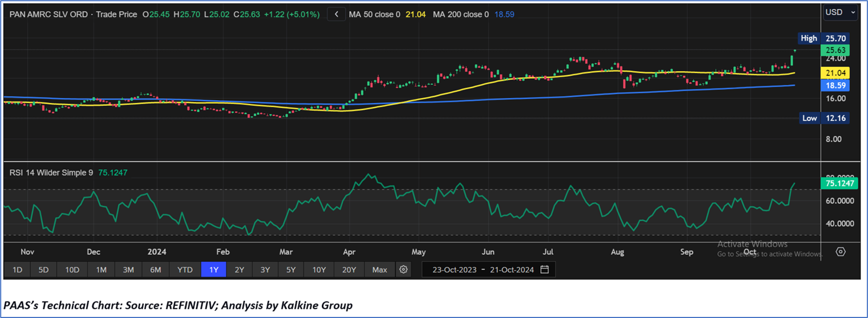The image size is (868, 318).
Task: Open the USD currency dropdown
Action: pyautogui.click(x=840, y=12)
